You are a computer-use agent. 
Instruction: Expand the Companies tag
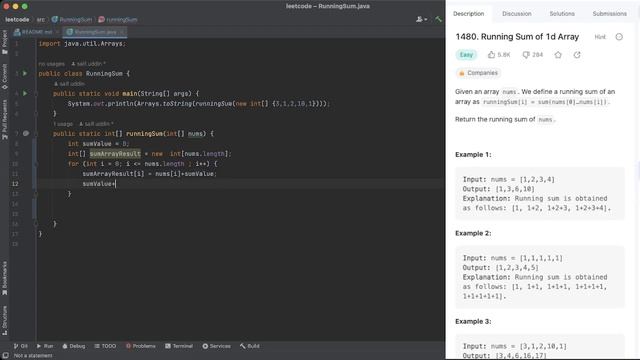(478, 73)
